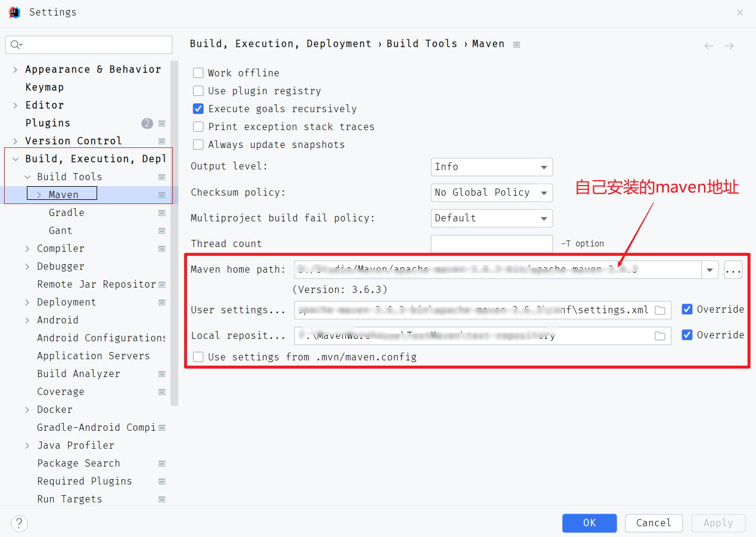Click the project-level icon beside Coverage
This screenshot has height=537, width=756.
coord(162,392)
